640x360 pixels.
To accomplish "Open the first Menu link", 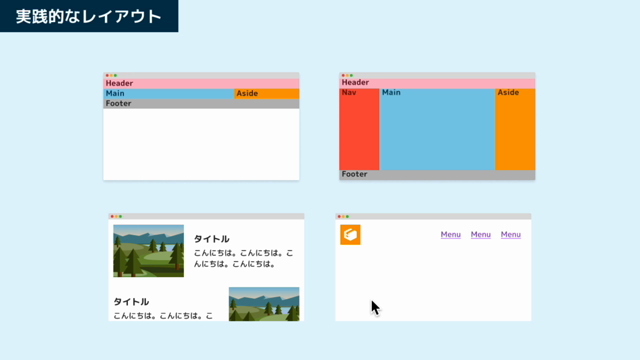I will coord(451,235).
